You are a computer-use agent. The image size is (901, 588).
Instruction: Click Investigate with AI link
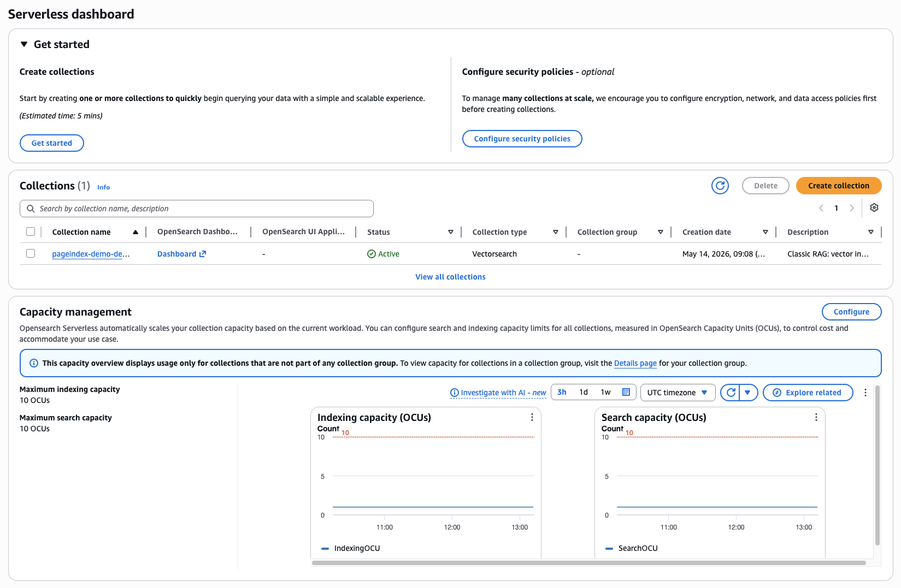click(x=498, y=393)
